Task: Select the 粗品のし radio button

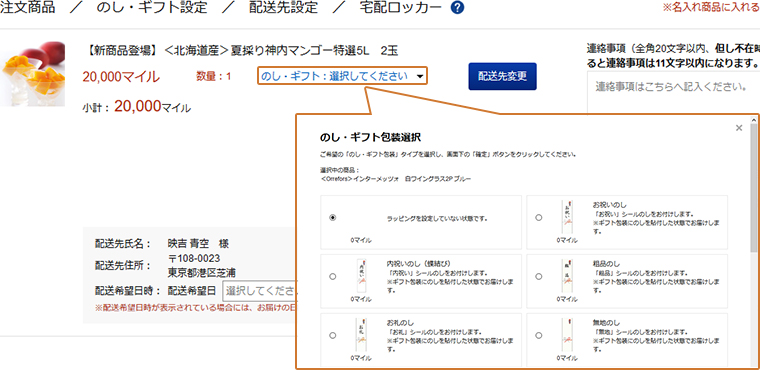Action: tap(538, 276)
